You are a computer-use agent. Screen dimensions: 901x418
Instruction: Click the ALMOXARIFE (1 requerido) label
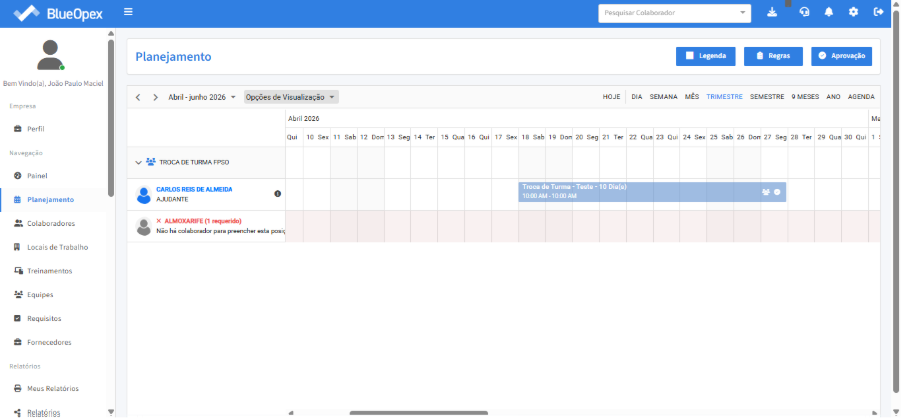(203, 221)
